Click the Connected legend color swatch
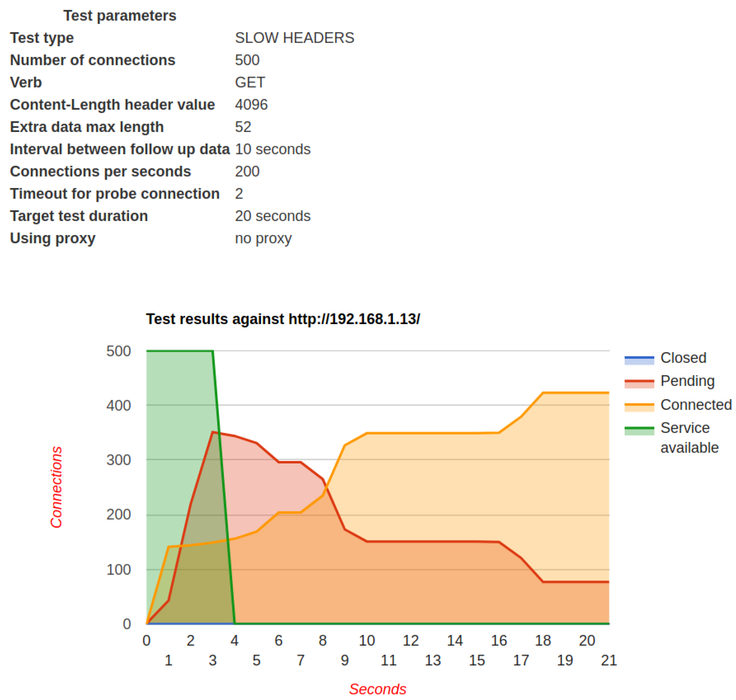 click(639, 407)
